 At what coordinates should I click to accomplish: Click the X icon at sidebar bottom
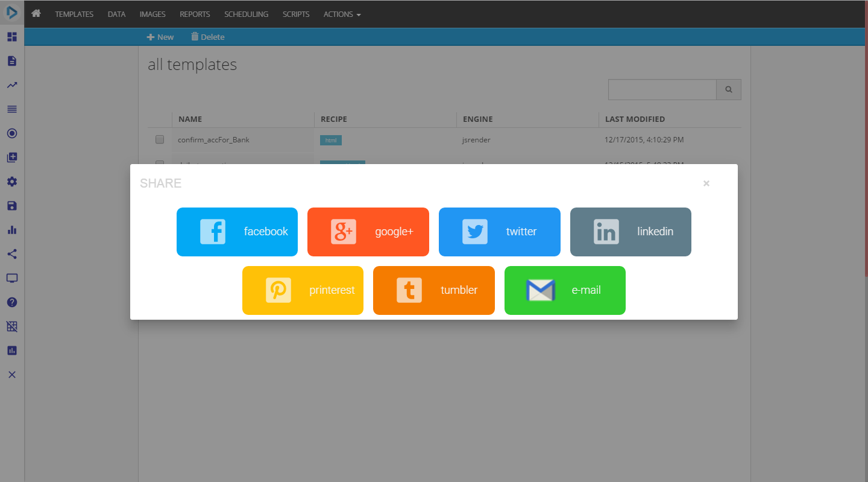tap(12, 375)
